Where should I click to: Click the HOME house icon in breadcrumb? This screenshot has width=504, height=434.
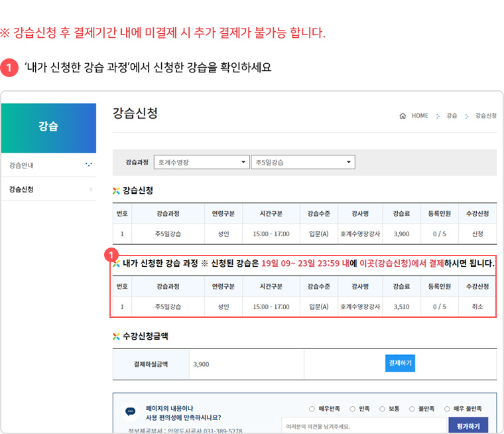point(403,115)
